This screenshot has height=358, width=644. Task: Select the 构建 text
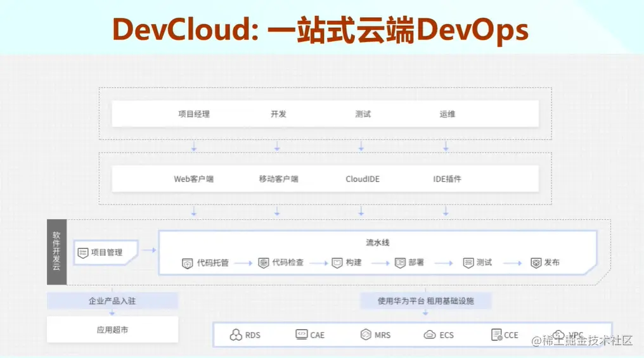coord(354,262)
